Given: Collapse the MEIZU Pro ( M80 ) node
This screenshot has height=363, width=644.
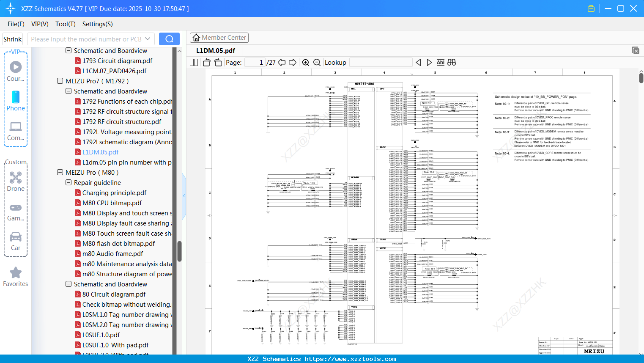Looking at the screenshot, I should point(60,172).
